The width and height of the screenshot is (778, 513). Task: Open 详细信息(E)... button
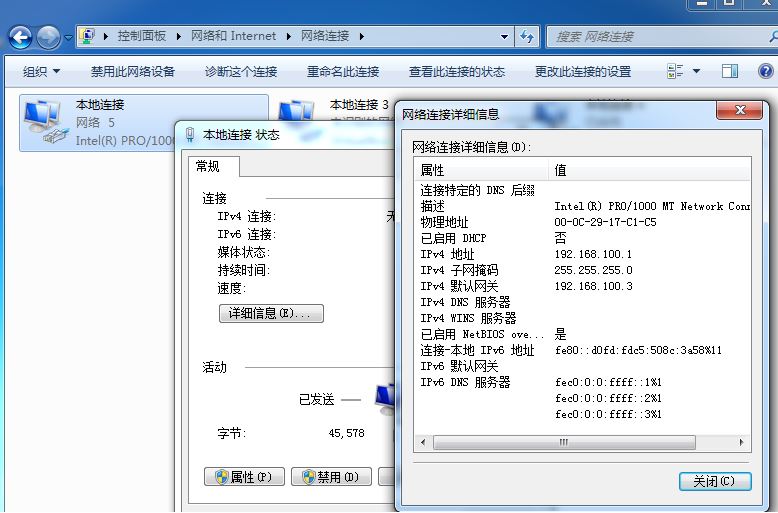[x=271, y=314]
